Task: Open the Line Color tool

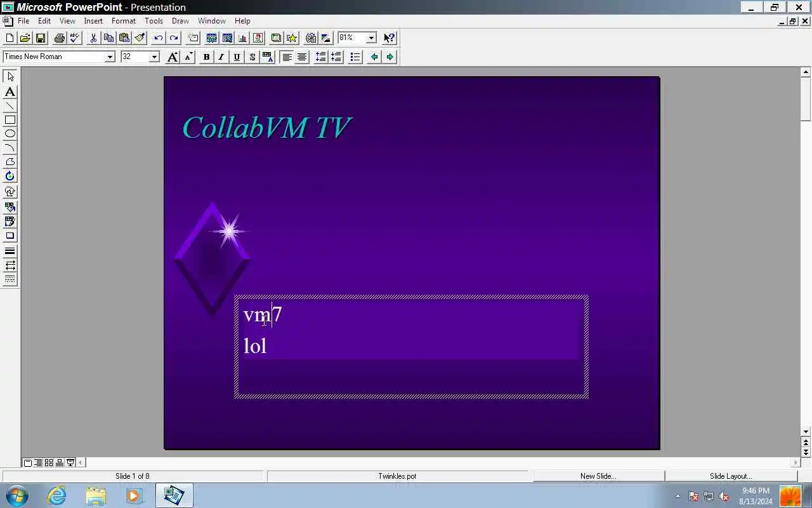Action: coord(10,221)
